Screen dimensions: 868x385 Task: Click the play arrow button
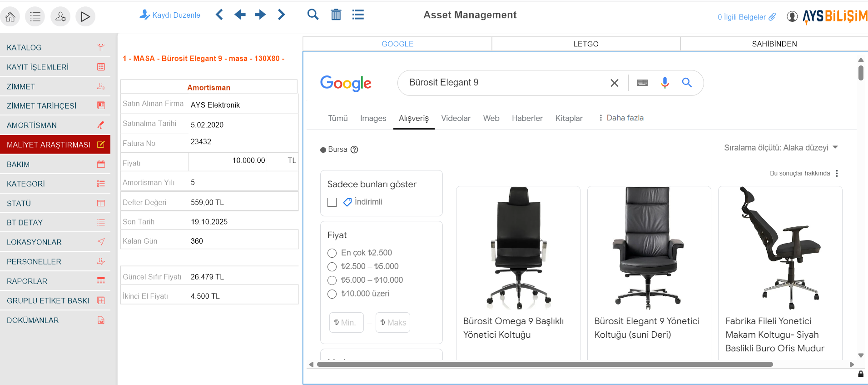coord(85,17)
